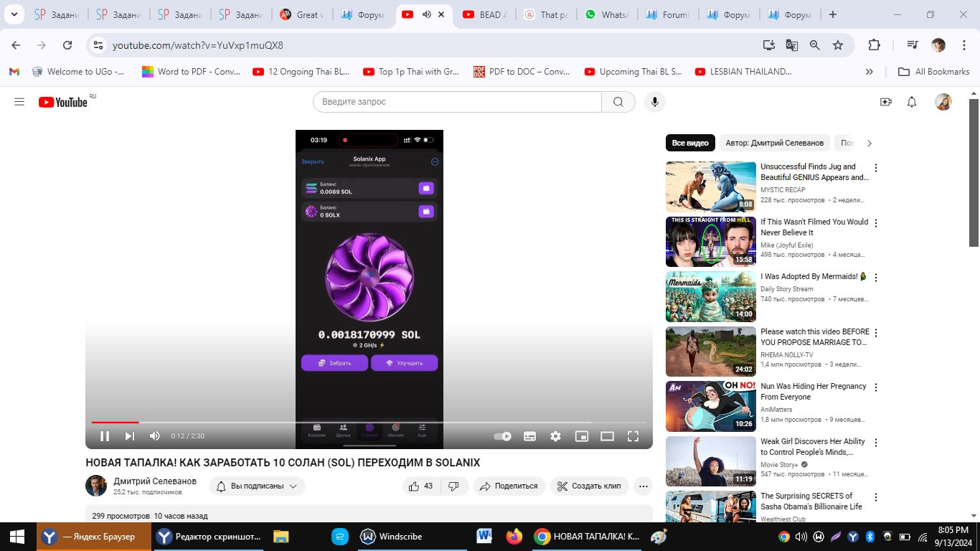Open the Create video icon
980x551 pixels.
tap(886, 102)
